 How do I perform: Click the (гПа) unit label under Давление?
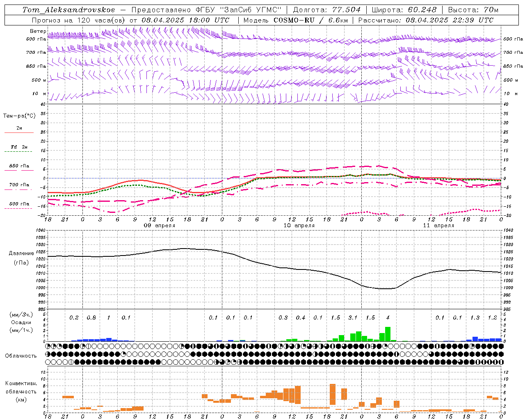pyautogui.click(x=21, y=262)
